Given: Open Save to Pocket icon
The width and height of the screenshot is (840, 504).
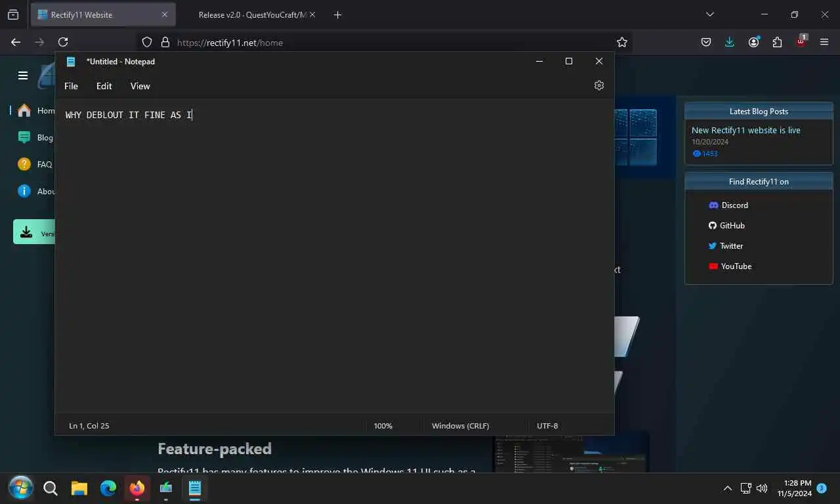Looking at the screenshot, I should tap(706, 42).
